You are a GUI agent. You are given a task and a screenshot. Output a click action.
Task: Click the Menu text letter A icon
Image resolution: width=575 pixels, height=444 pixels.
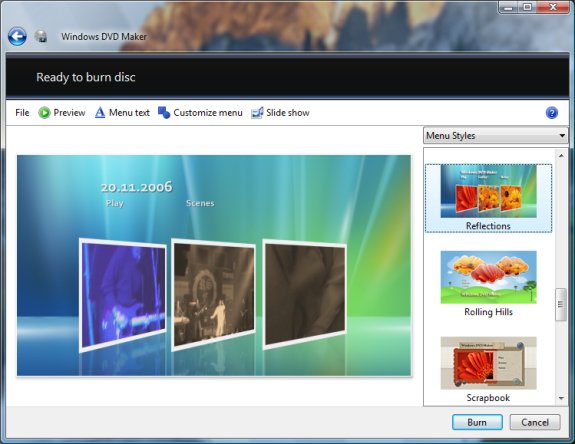pos(100,113)
